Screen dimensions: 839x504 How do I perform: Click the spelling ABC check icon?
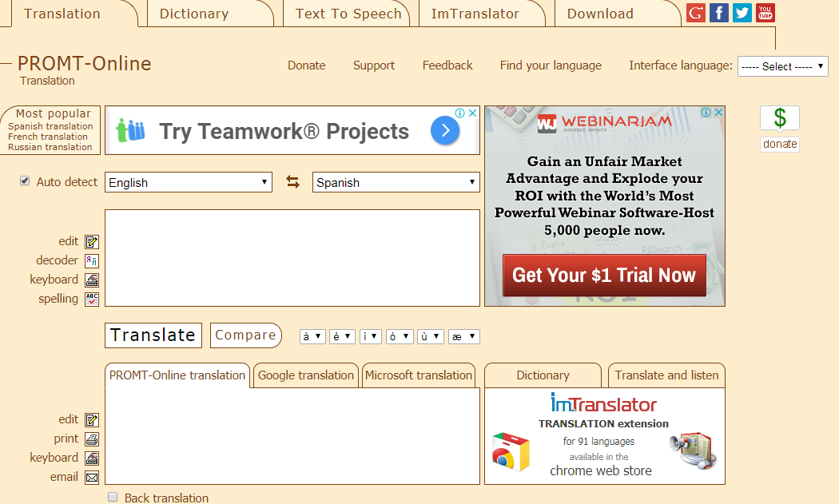[x=92, y=300]
